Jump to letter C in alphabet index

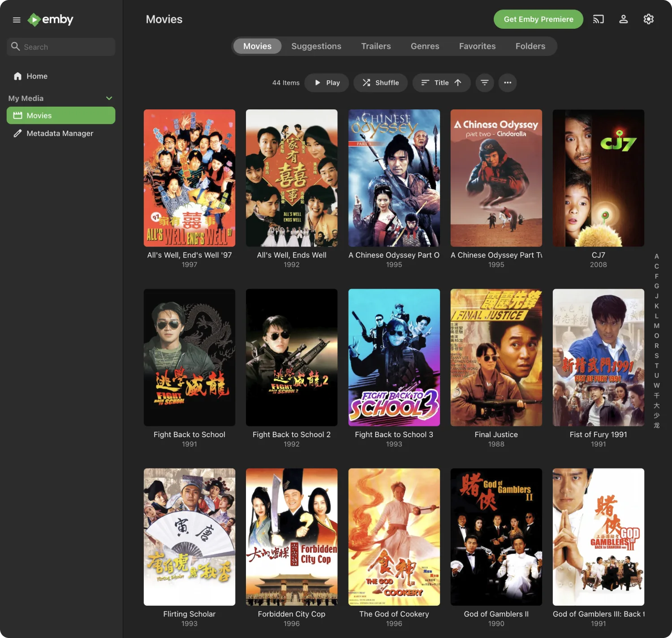point(657,266)
